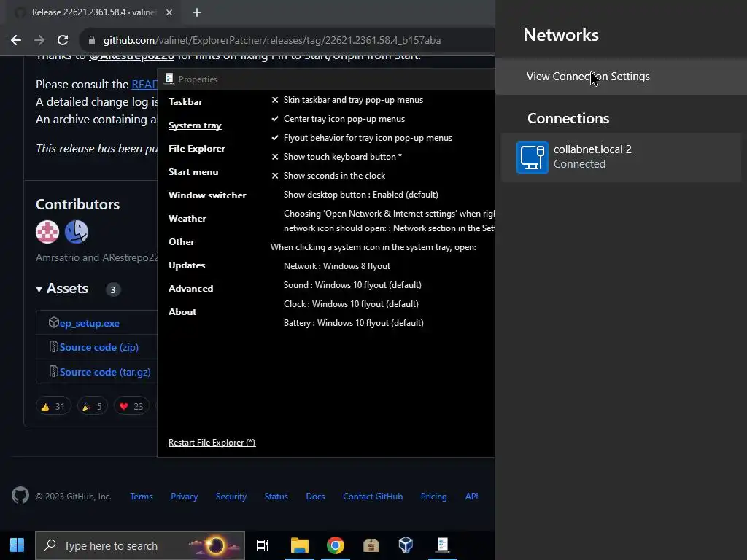Click the party popper reaction with 5
747x560 pixels.
[93, 406]
